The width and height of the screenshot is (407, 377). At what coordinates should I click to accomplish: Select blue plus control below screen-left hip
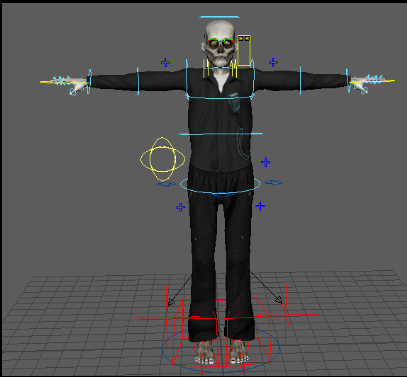click(x=180, y=207)
